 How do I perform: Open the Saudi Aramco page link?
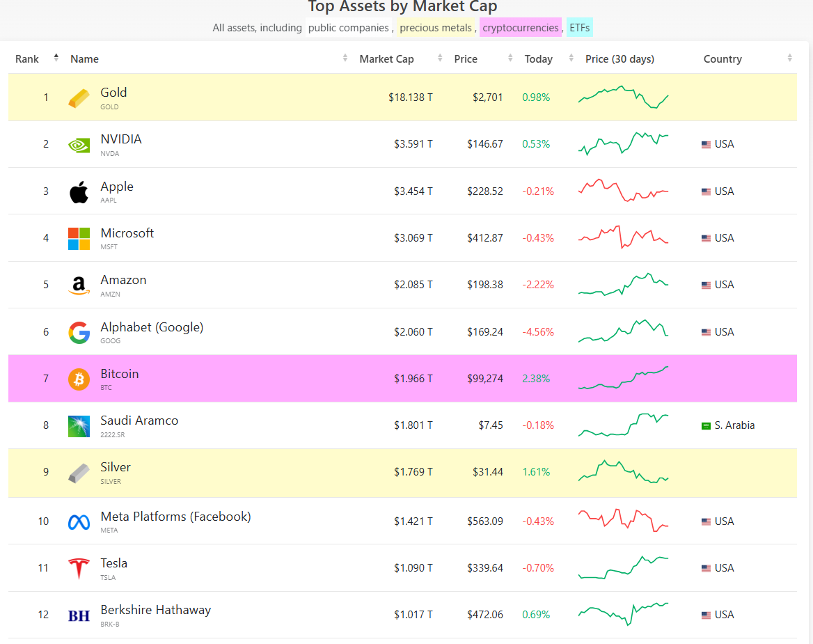tap(139, 421)
